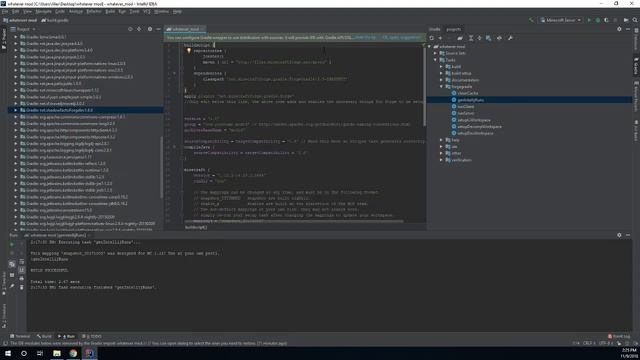The height and width of the screenshot is (360, 640).
Task: Click the lightbulb intention icon in editor
Action: pos(189,51)
